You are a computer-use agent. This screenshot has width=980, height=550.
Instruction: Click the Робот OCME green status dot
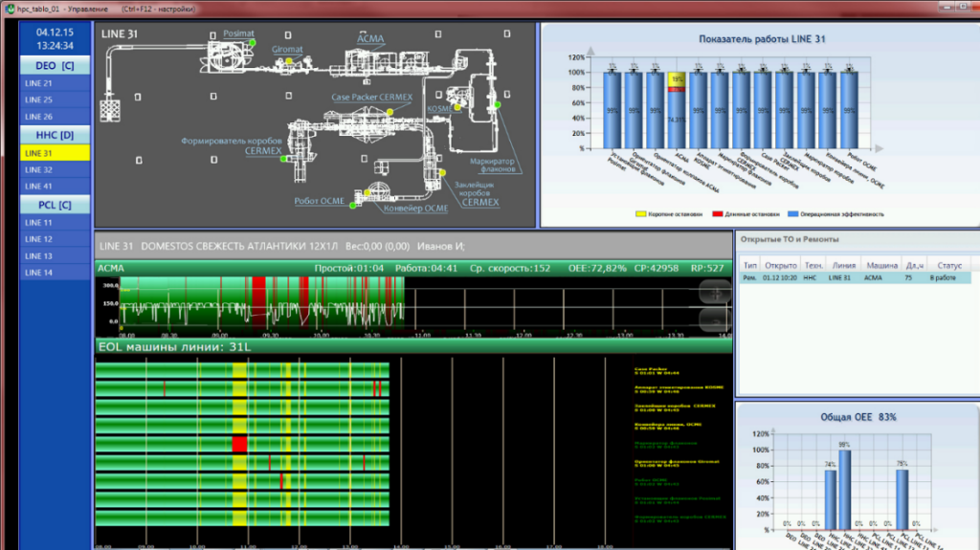pyautogui.click(x=352, y=205)
